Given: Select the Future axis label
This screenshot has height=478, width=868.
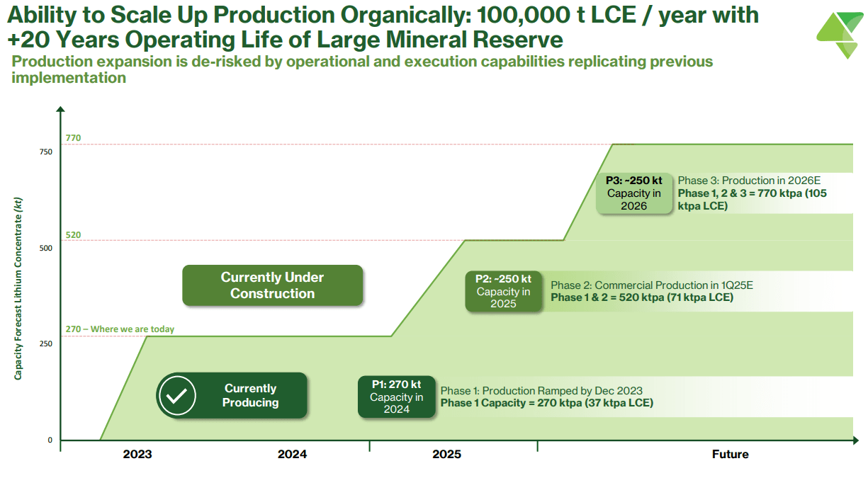Looking at the screenshot, I should 730,454.
